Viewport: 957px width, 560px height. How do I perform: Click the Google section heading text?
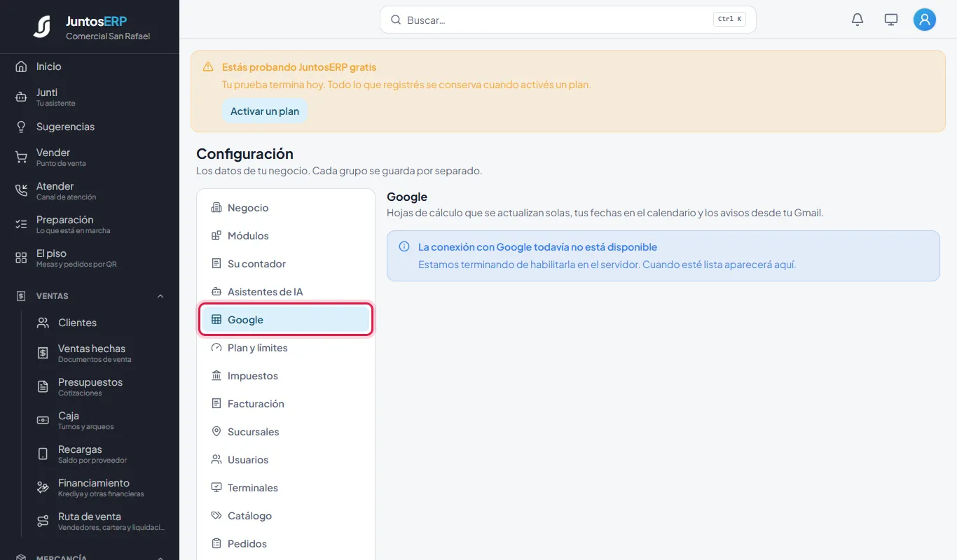(x=407, y=197)
